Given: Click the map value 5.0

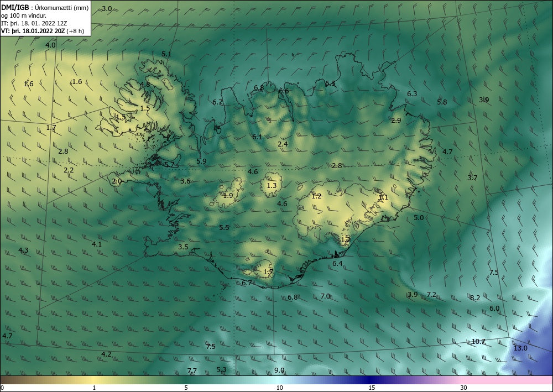Looking at the screenshot, I should 419,217.
